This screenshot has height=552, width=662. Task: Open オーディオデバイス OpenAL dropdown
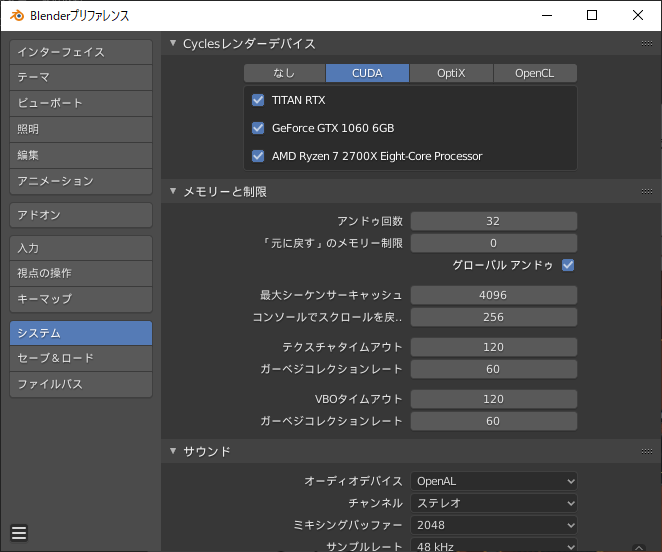click(494, 481)
